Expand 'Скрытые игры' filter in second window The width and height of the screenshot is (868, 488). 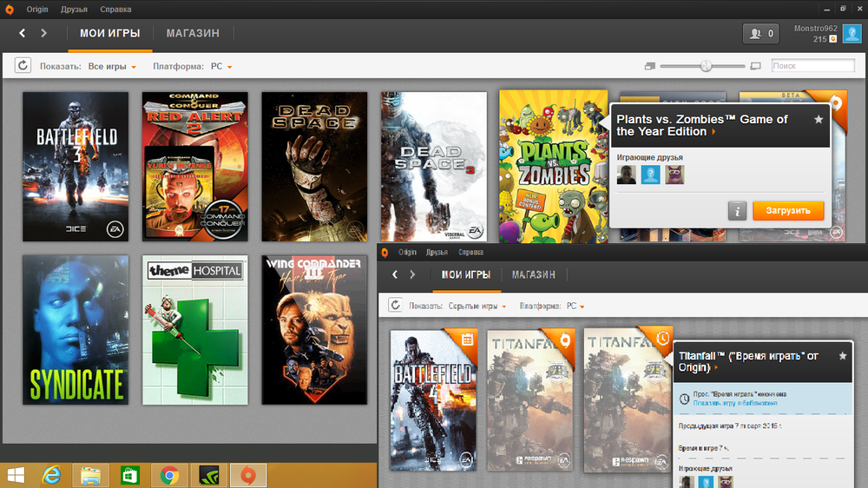tap(477, 306)
